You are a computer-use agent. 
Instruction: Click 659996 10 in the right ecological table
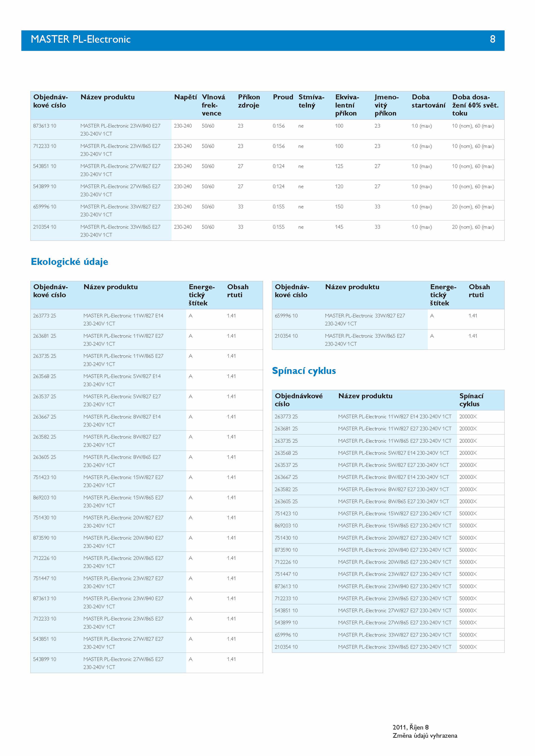(x=286, y=316)
